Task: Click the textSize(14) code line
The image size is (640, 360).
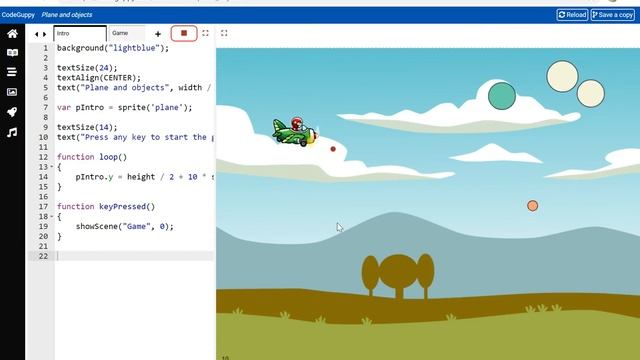Action: click(x=87, y=127)
